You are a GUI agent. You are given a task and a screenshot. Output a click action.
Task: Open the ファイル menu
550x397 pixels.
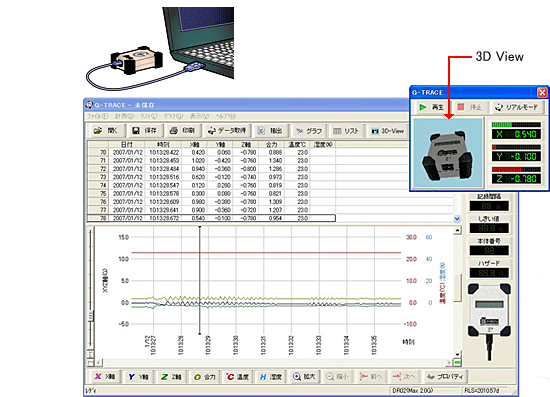97,116
